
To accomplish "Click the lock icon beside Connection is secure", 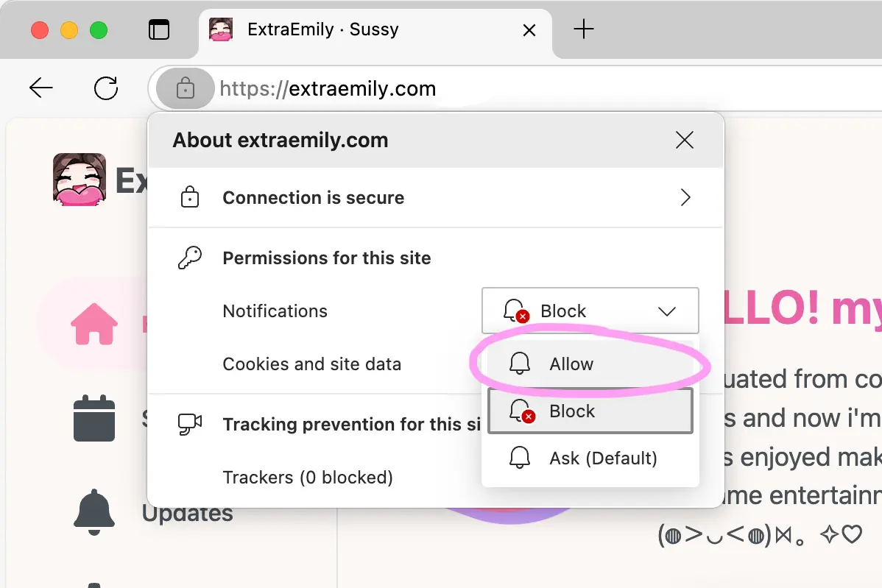I will [191, 197].
